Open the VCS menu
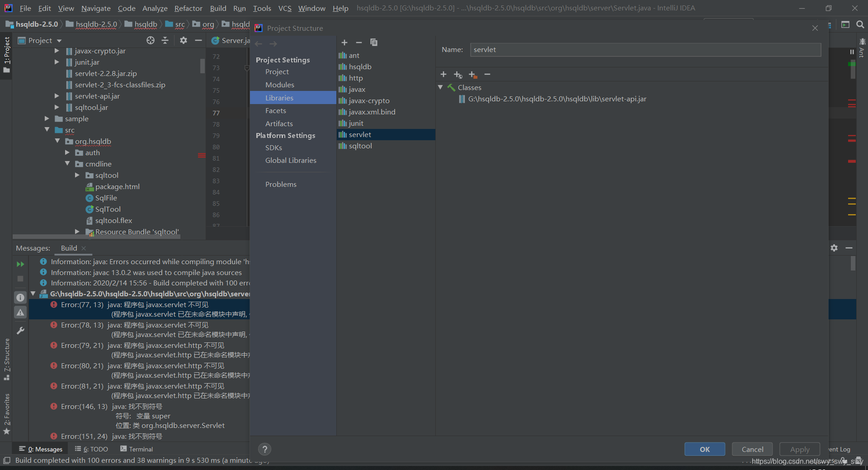Viewport: 868px width, 470px height. pyautogui.click(x=285, y=8)
